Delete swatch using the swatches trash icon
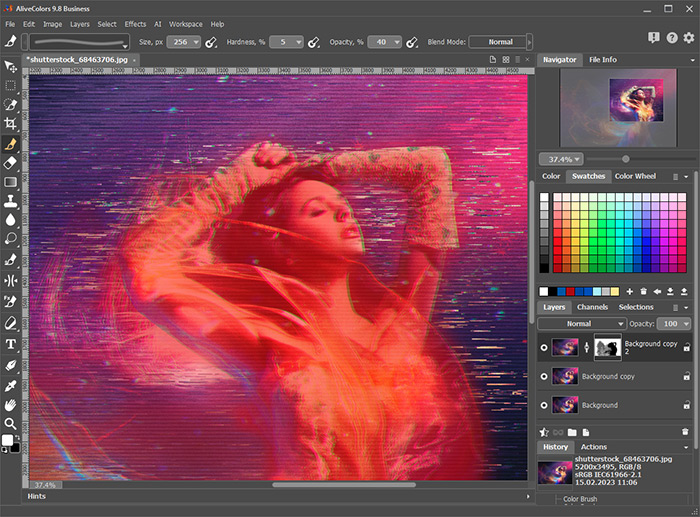The image size is (700, 517). [643, 292]
